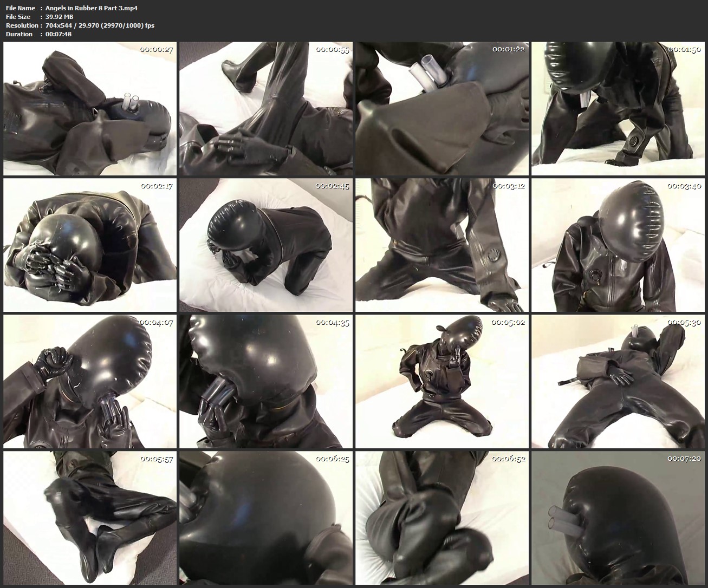Click the resolution value '704x544 / 29.970 (29970/1000) fps'

click(x=100, y=25)
